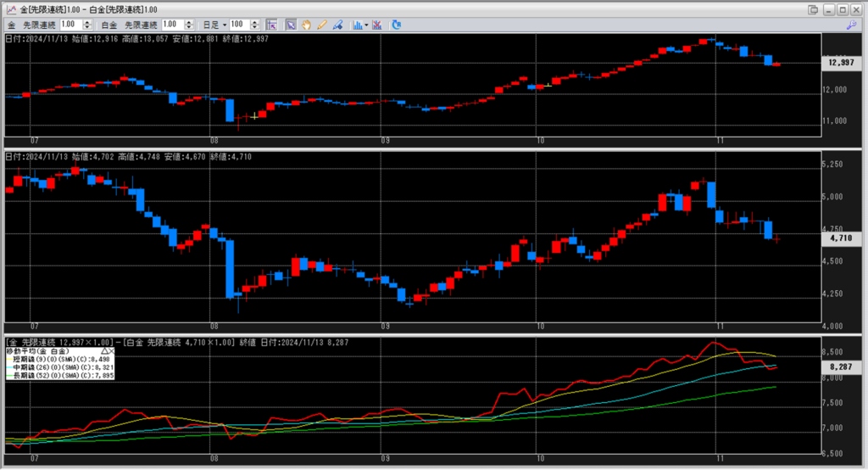Screen dimensions: 868x470
Task: Click the 12,000 gold price axis label
Action: point(834,90)
